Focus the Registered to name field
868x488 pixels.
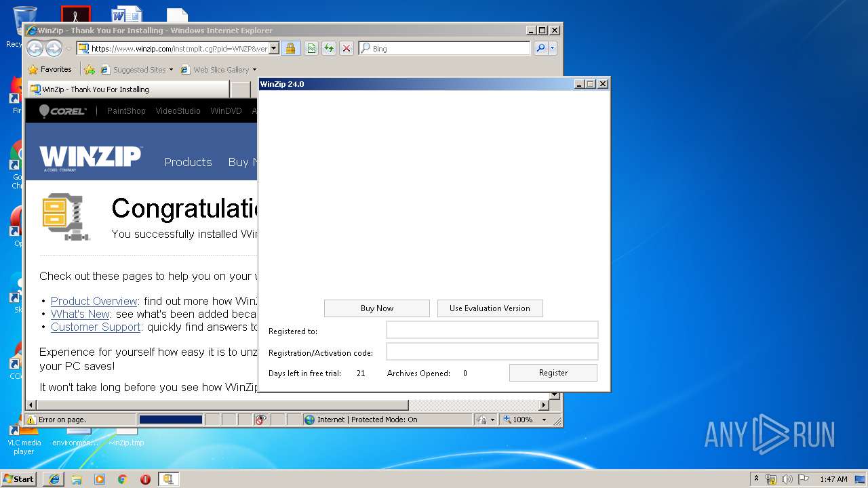tap(492, 330)
